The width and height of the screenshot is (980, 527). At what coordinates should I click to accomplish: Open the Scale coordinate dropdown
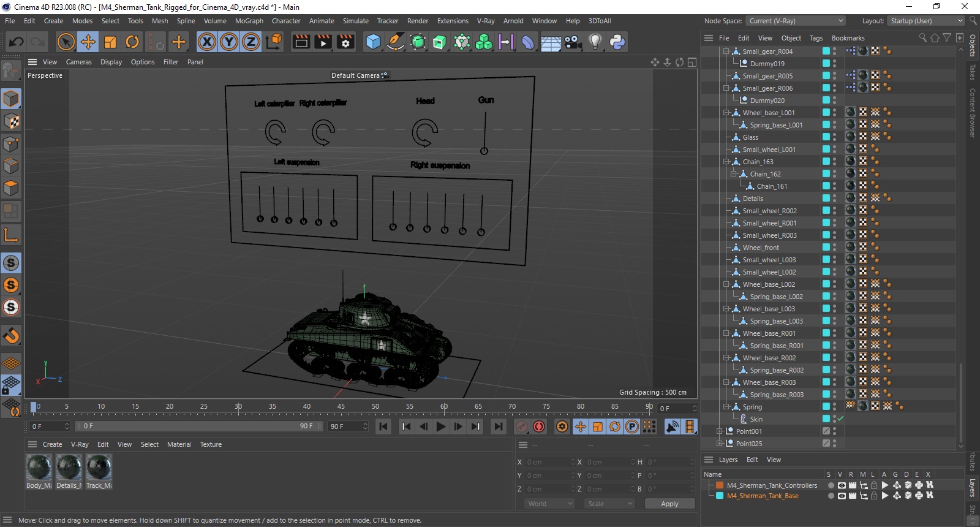click(x=609, y=504)
